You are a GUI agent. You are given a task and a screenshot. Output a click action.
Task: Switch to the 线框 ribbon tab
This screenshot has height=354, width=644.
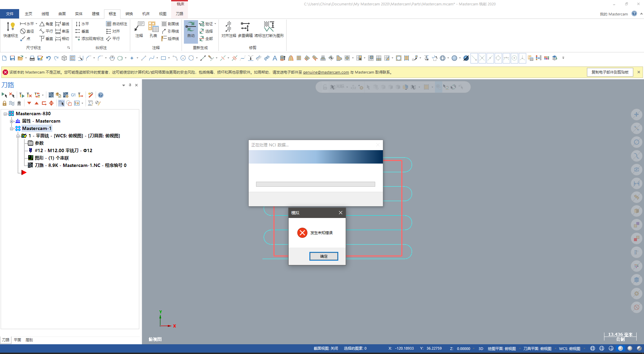pyautogui.click(x=45, y=14)
